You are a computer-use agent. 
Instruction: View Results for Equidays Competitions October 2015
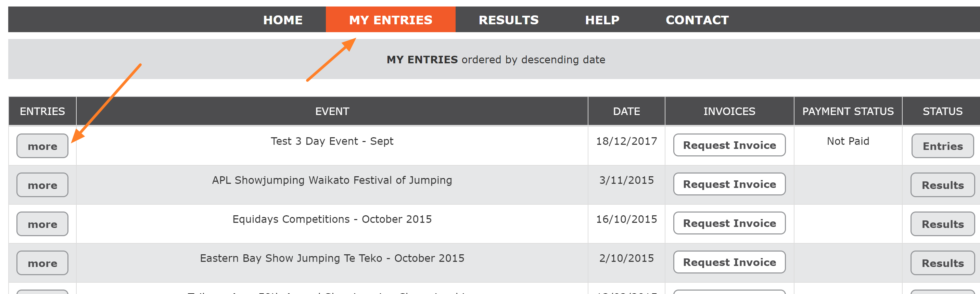pos(942,224)
